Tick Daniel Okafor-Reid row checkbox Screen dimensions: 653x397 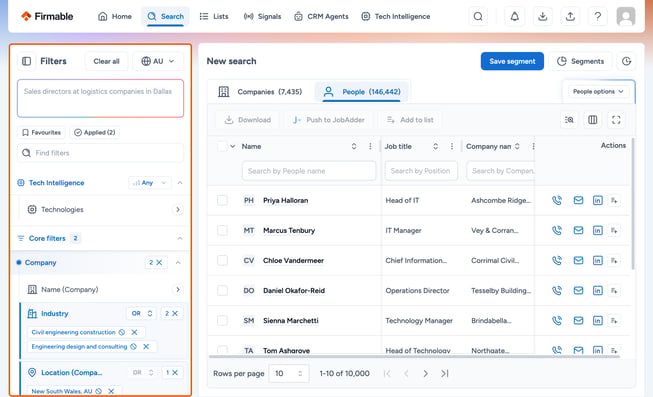pos(222,291)
